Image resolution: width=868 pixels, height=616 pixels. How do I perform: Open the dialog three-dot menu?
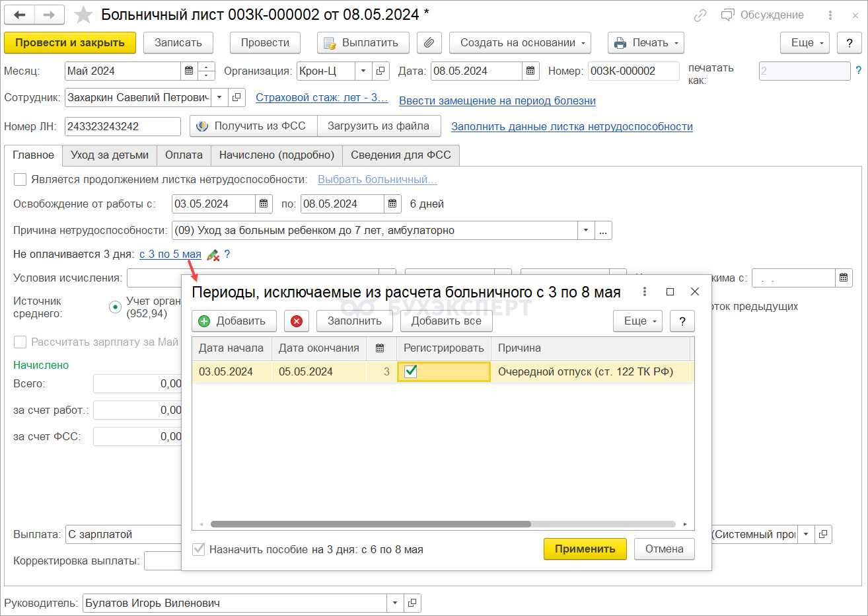click(645, 291)
